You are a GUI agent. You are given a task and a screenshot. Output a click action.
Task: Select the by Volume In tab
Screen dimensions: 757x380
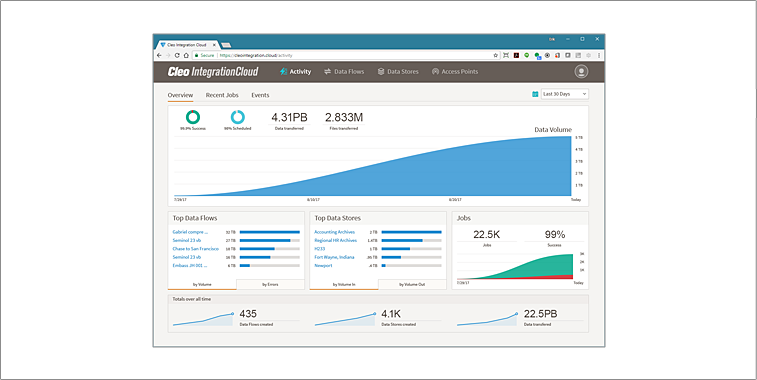point(344,284)
